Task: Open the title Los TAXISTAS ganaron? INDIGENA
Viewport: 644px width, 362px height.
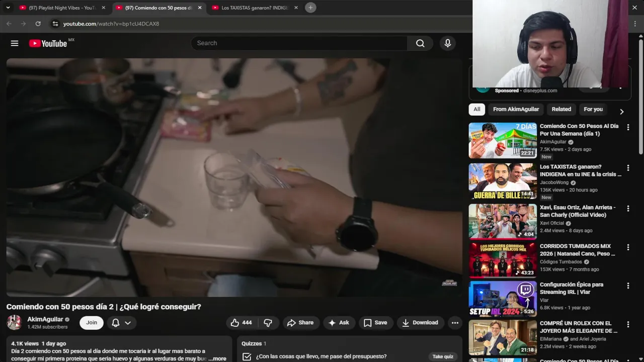Action: click(581, 170)
